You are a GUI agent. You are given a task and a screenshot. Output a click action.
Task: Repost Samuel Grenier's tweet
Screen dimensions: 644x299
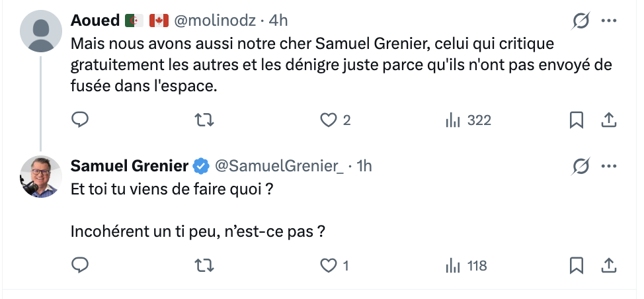click(x=206, y=266)
